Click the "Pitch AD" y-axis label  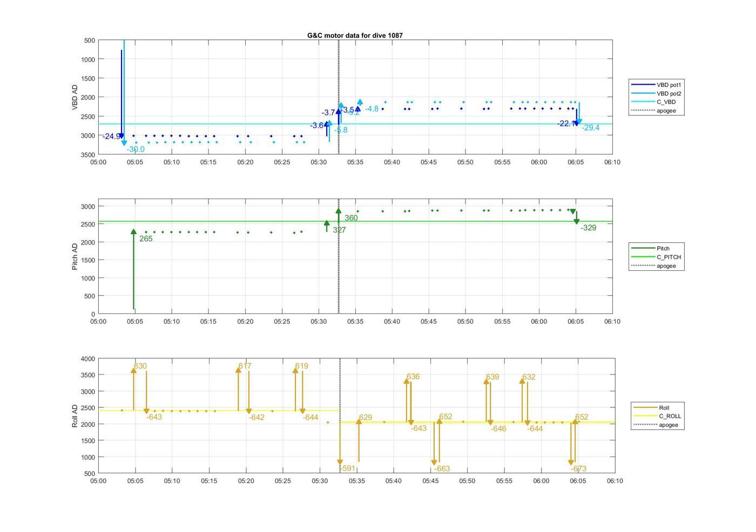pyautogui.click(x=75, y=256)
